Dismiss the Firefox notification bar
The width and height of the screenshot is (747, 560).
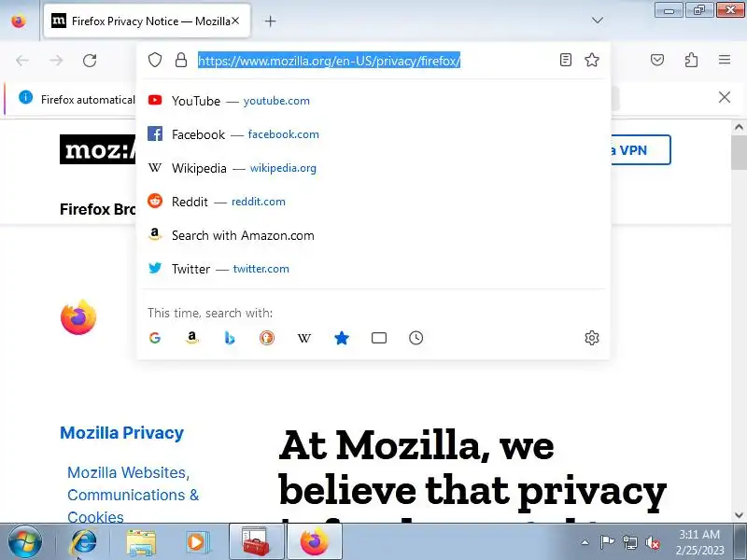point(725,97)
